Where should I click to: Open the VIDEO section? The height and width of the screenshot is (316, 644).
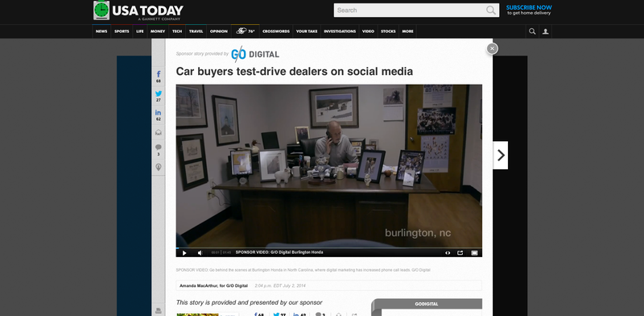[x=368, y=31]
